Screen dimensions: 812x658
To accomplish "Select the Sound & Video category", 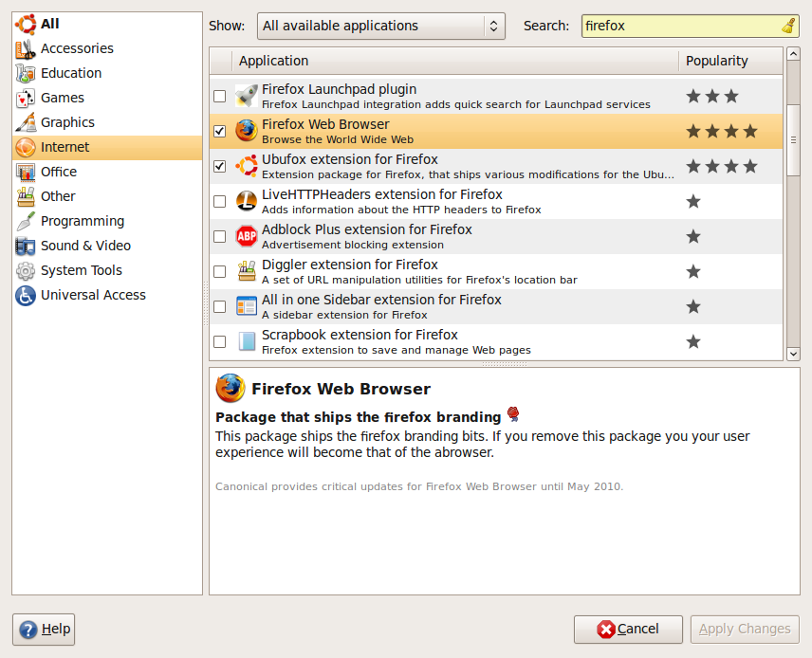I will point(106,246).
